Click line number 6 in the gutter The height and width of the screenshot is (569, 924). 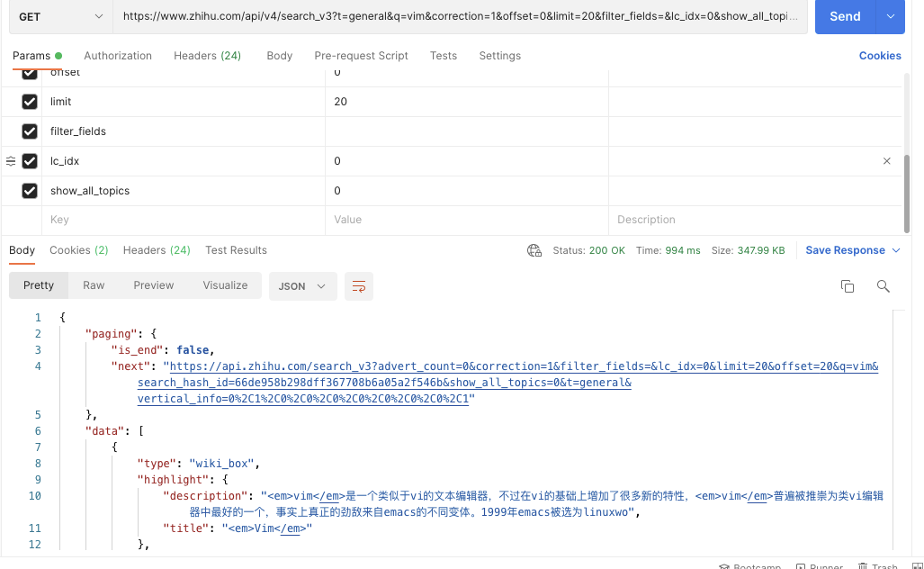(x=38, y=431)
